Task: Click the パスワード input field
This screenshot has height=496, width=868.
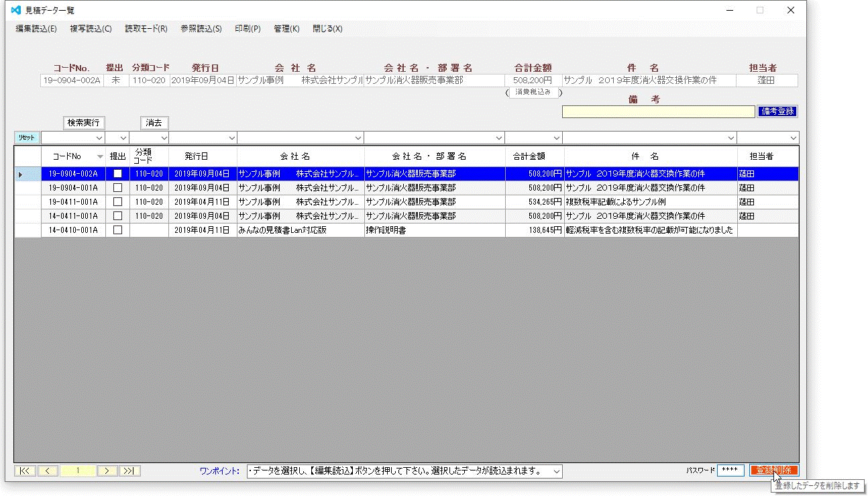Action: coord(730,470)
